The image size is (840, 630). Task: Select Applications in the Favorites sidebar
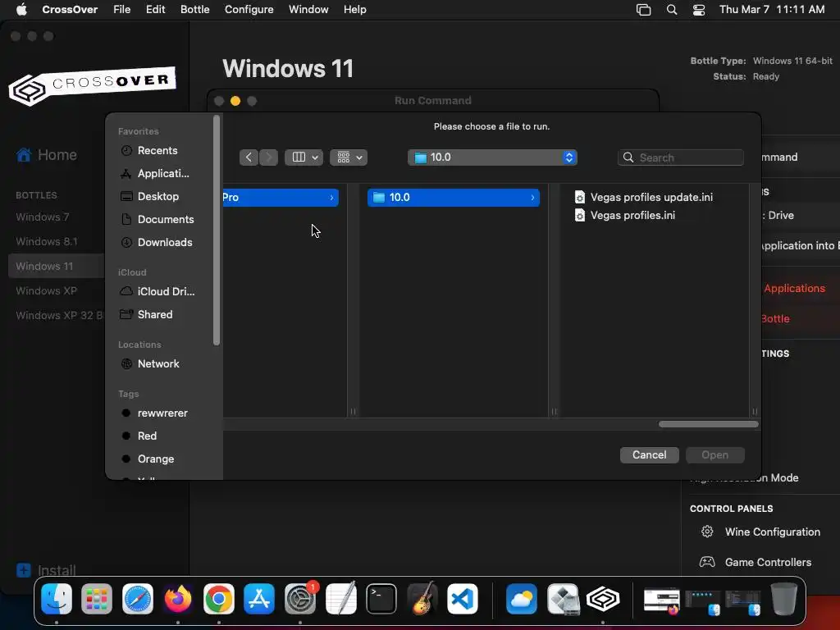coord(163,174)
